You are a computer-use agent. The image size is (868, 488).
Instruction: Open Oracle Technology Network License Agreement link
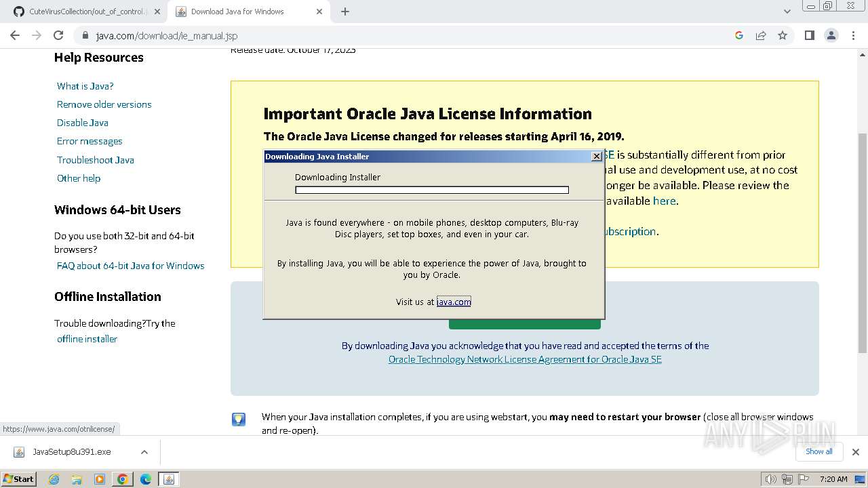[x=525, y=359]
